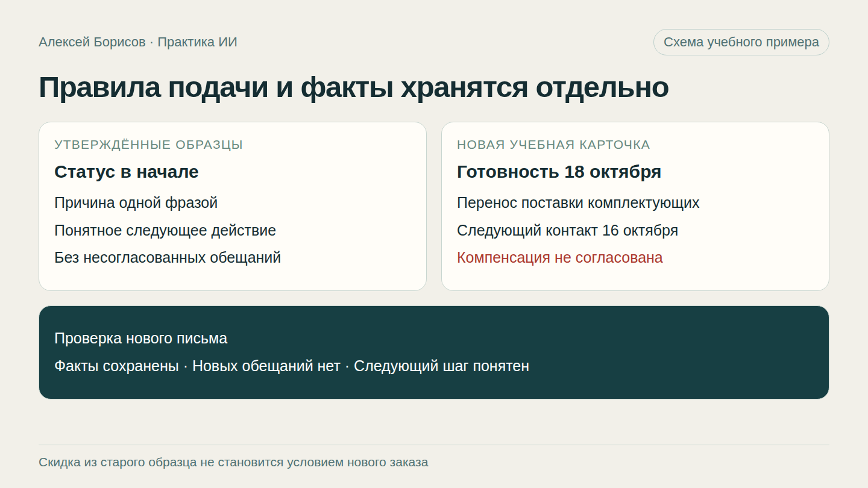The height and width of the screenshot is (488, 868).
Task: Select the line 'Причина одной фразой'
Action: (x=136, y=203)
